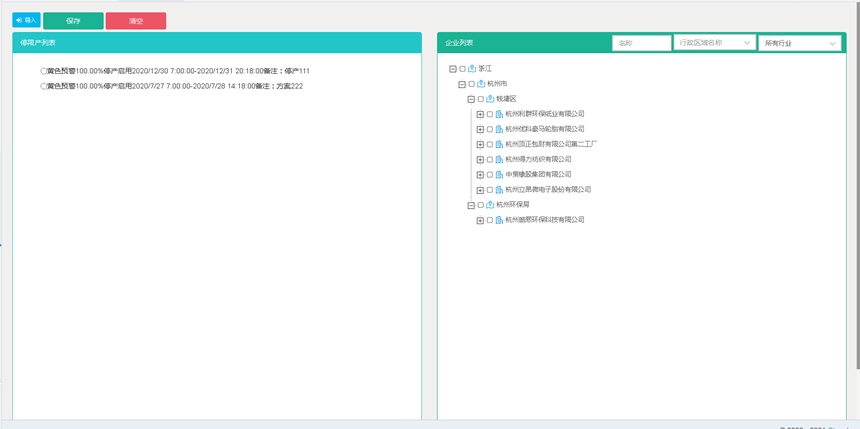Click the red 清空 clear button
The width and height of the screenshot is (860, 429).
pyautogui.click(x=135, y=21)
